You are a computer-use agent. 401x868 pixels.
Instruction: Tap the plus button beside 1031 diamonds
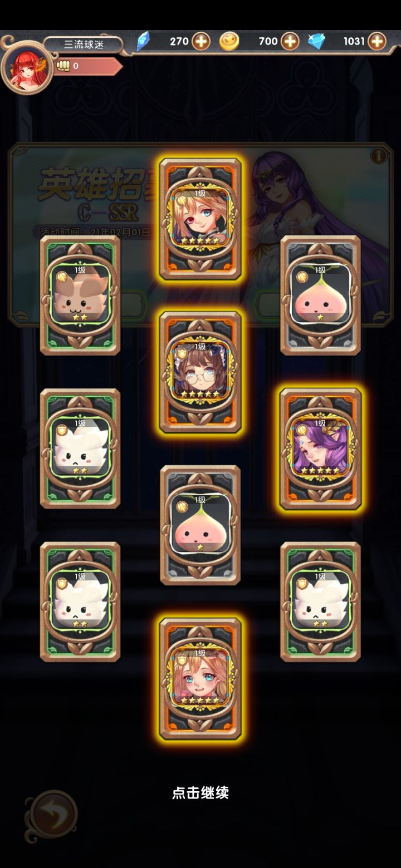(x=377, y=41)
